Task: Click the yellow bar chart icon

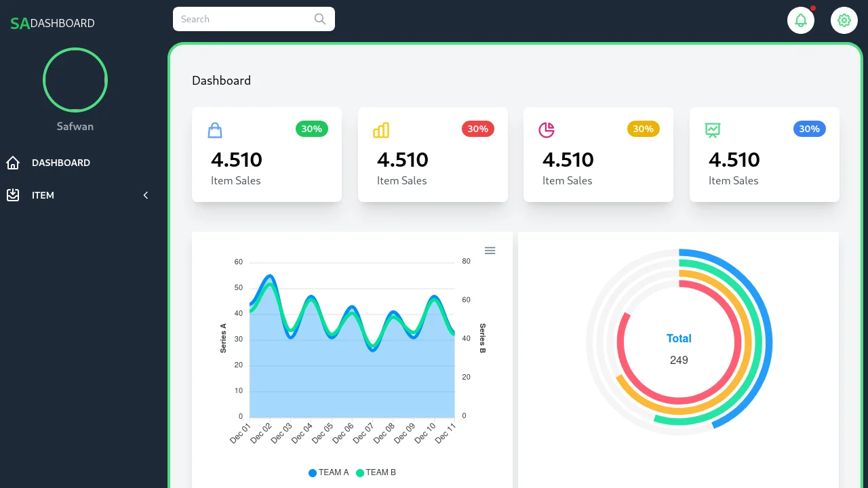Action: (x=380, y=129)
